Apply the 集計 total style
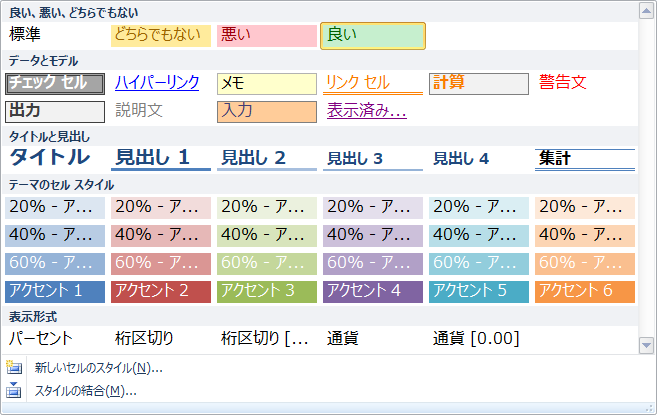 (x=585, y=159)
